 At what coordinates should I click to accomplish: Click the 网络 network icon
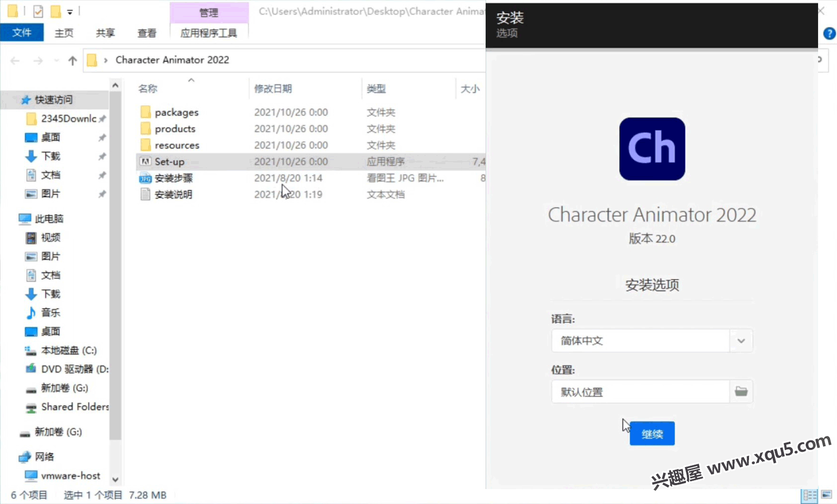(x=25, y=456)
